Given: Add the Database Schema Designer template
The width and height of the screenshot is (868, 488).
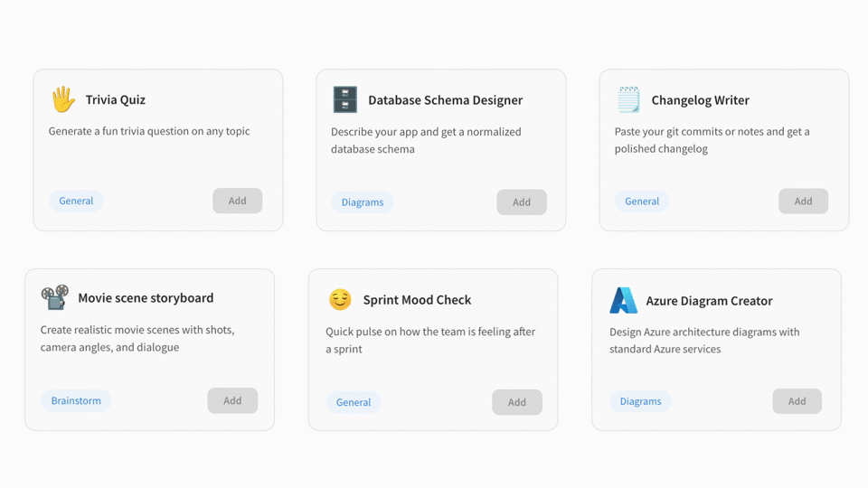Looking at the screenshot, I should 521,202.
